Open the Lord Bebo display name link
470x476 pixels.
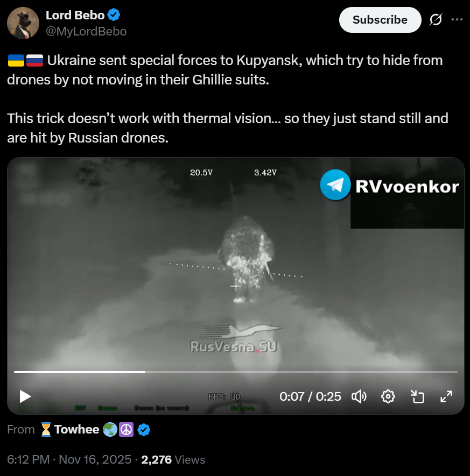(x=75, y=15)
